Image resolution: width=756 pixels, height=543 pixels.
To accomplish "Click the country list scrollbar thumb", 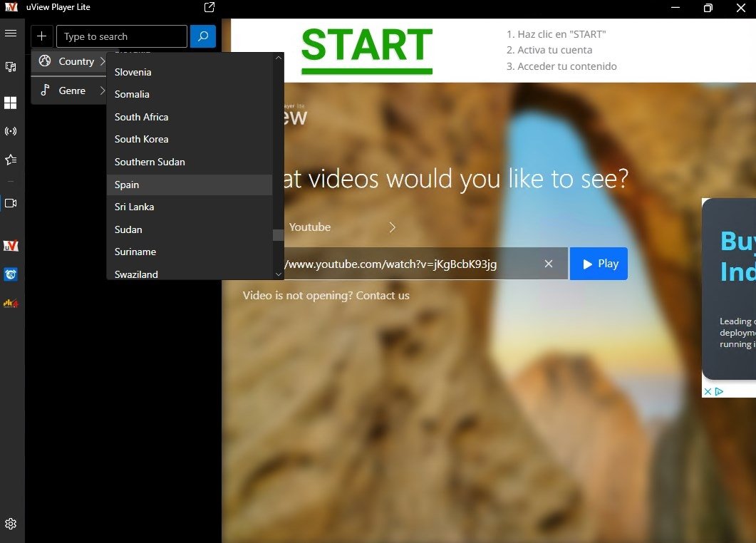I will [278, 235].
